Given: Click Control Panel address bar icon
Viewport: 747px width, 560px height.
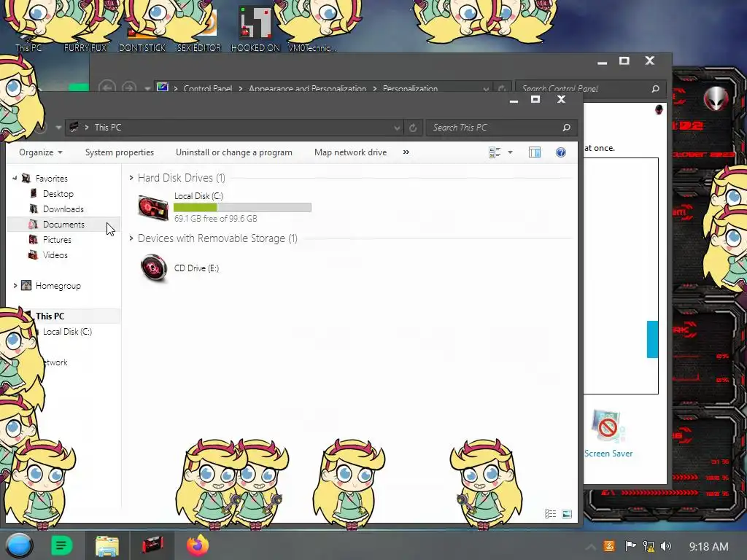Looking at the screenshot, I should click(163, 87).
